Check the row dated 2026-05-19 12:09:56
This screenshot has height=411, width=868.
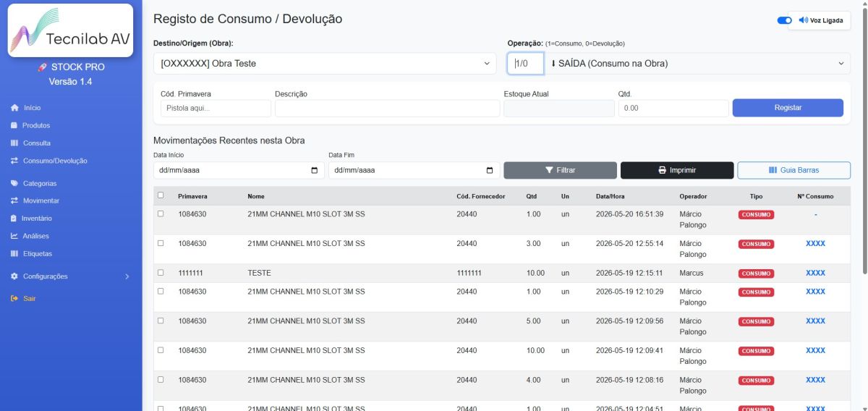[161, 321]
